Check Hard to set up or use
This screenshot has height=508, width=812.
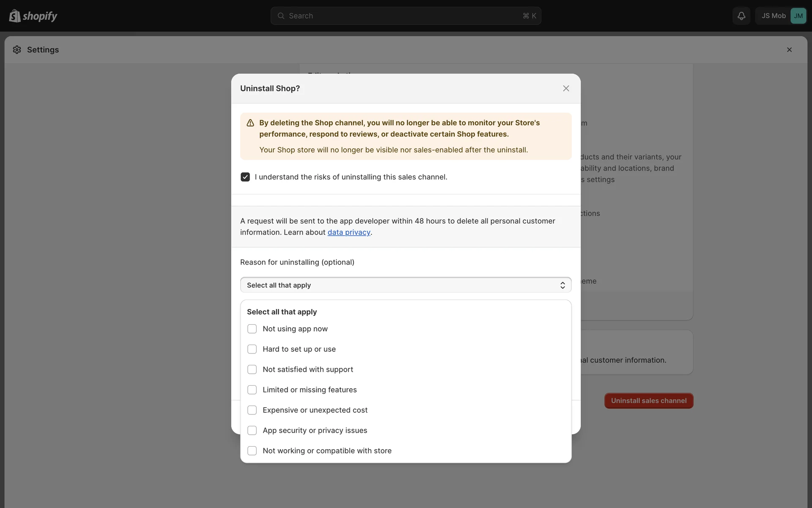coord(252,349)
